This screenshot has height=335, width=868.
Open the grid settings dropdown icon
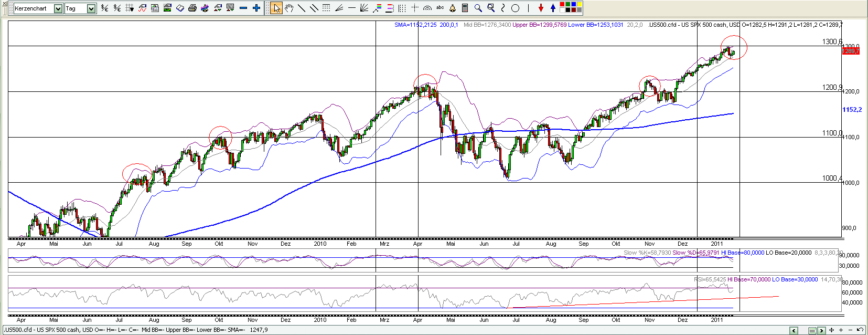tap(130, 8)
